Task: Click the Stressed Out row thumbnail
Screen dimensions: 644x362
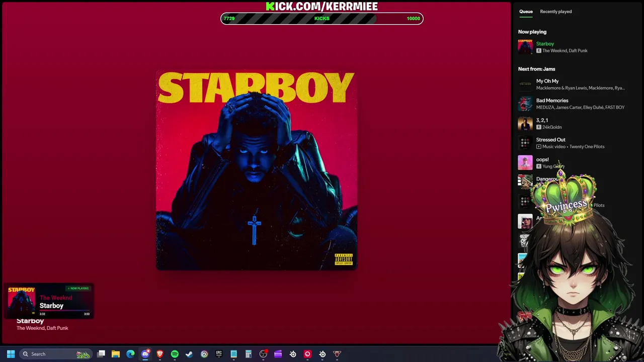Action: click(x=525, y=143)
